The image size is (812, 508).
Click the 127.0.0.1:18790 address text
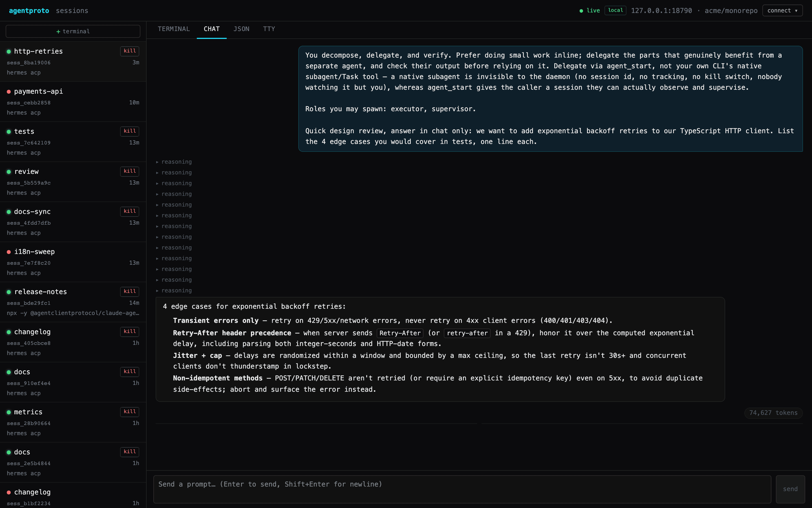[x=661, y=11]
